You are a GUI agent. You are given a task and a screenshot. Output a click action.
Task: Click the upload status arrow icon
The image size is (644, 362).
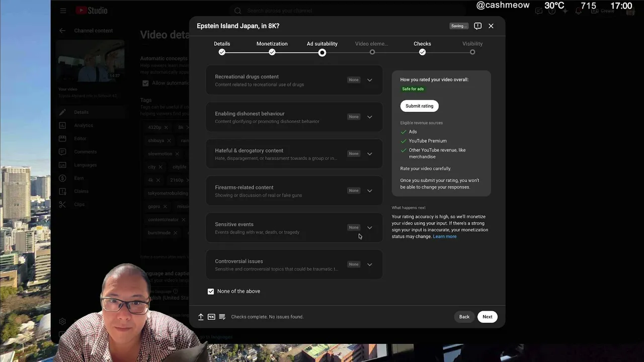[x=201, y=317]
